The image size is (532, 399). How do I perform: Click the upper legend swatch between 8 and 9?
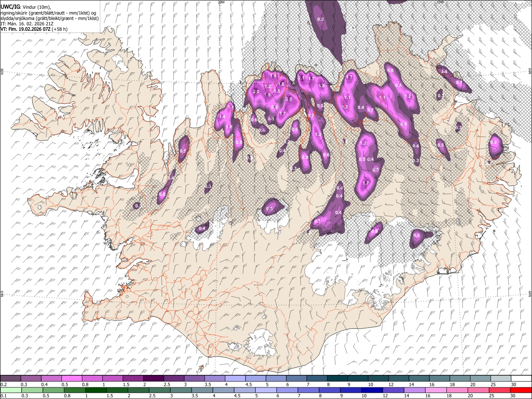[337, 379]
